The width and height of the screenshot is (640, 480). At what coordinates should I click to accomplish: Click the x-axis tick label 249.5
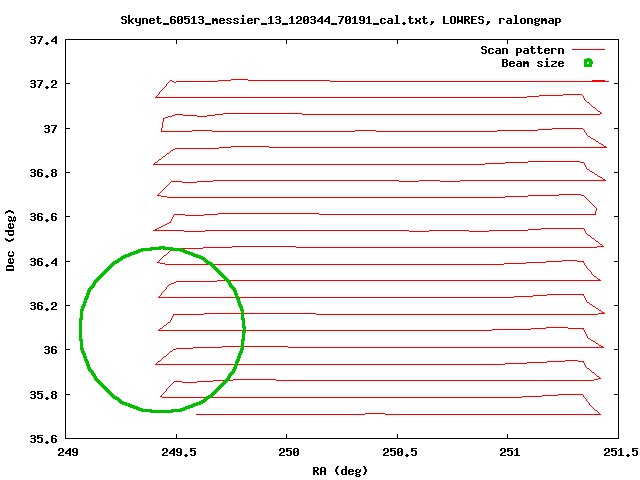tap(178, 452)
